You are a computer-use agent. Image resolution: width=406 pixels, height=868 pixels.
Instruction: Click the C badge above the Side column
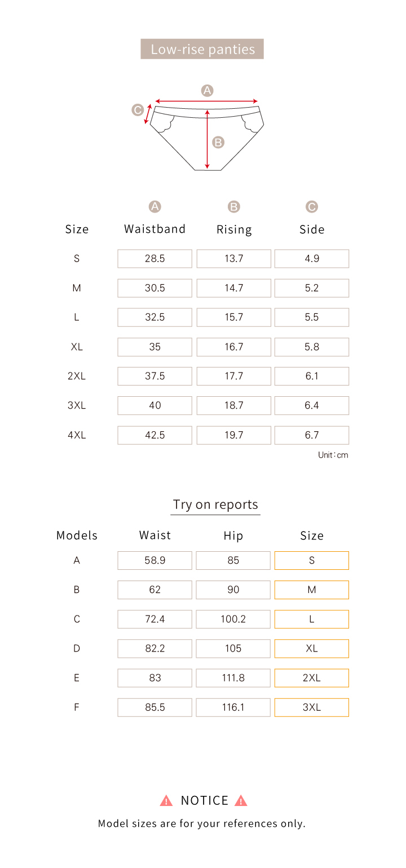pyautogui.click(x=312, y=207)
